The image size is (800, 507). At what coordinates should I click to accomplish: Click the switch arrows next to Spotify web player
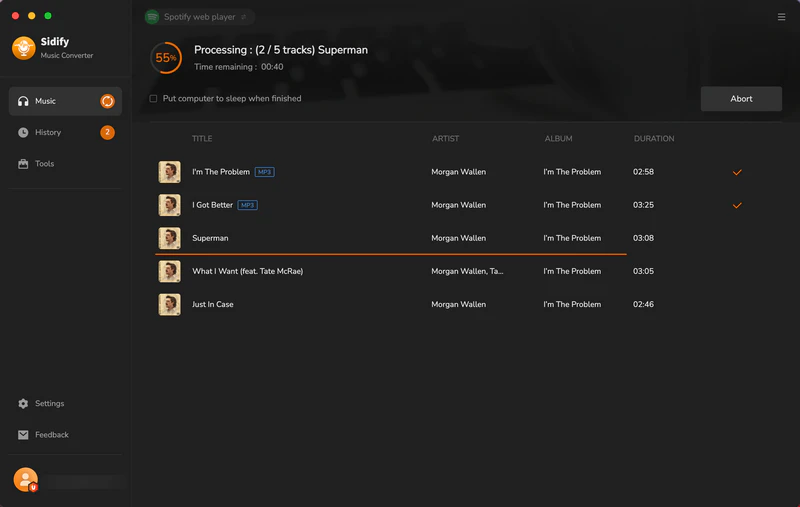[244, 17]
